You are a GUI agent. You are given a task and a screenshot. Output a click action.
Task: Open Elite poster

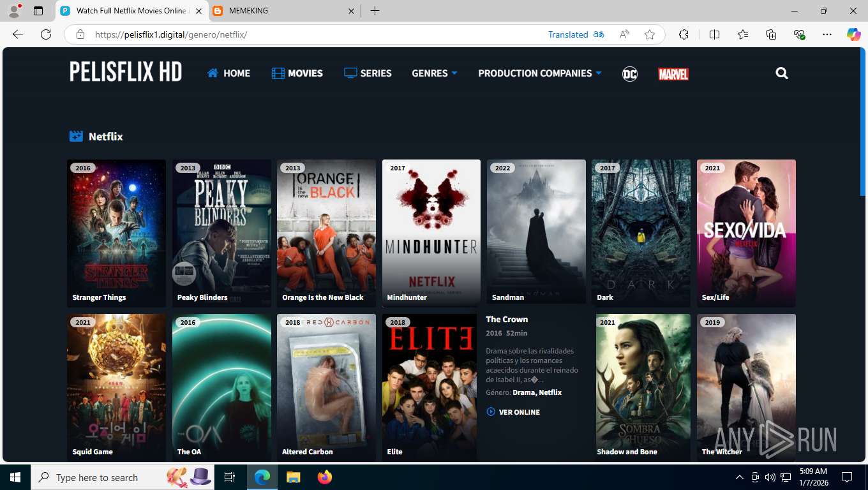(430, 387)
